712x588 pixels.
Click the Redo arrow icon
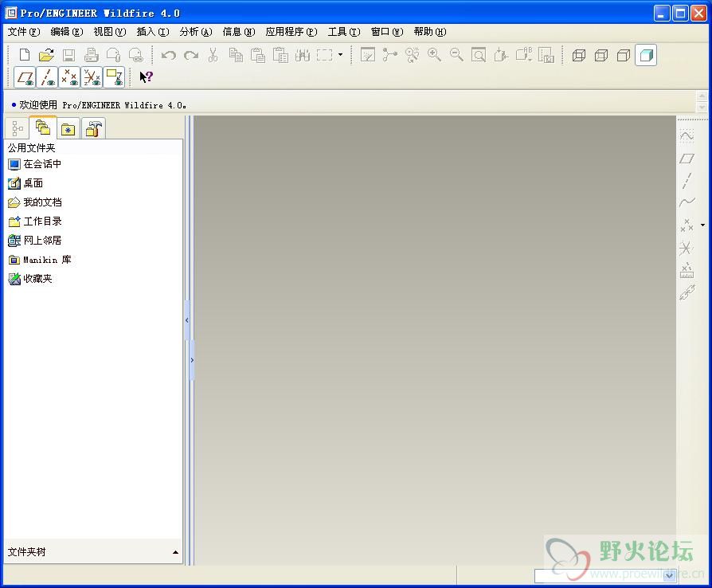[191, 55]
